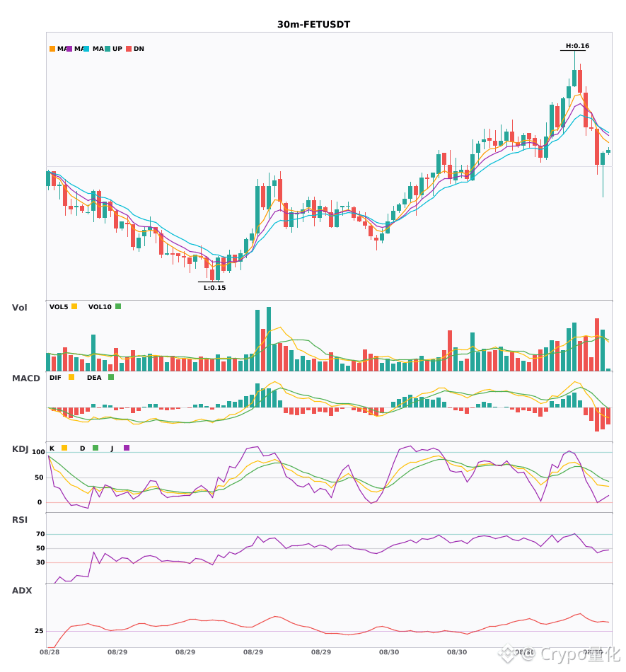Select the yellow VOL5 legend swatch
The height and width of the screenshot is (672, 626).
coord(74,306)
